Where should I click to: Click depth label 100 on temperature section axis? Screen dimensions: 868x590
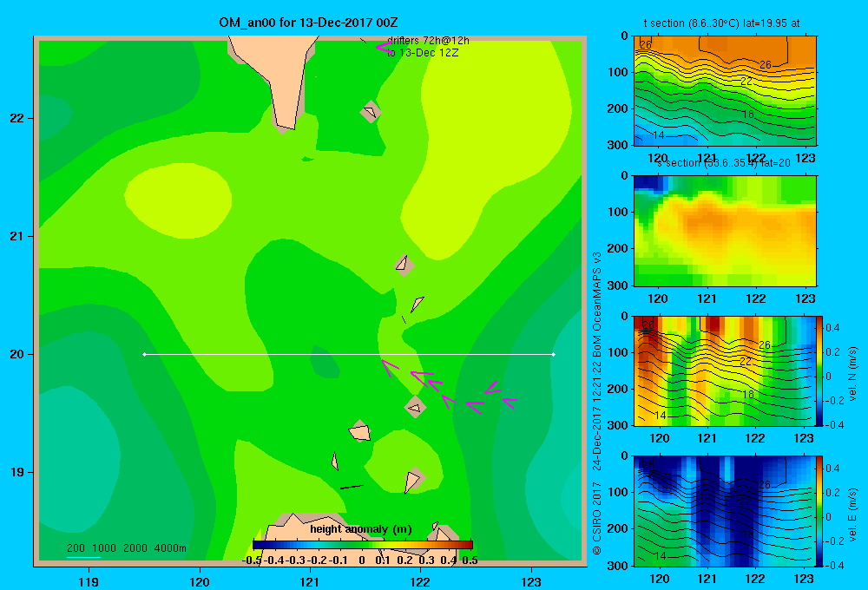pos(618,72)
